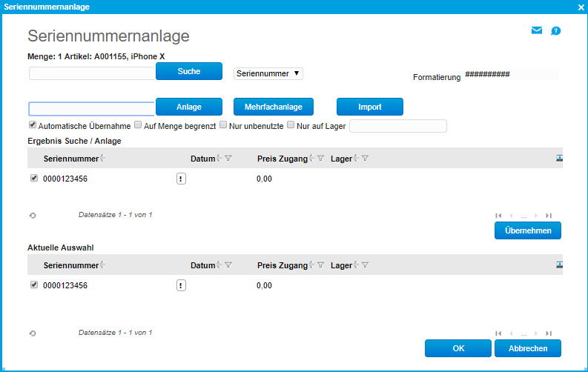Image resolution: width=588 pixels, height=372 pixels.
Task: Tick the Nur unbenutzte checkbox
Action: click(x=223, y=125)
